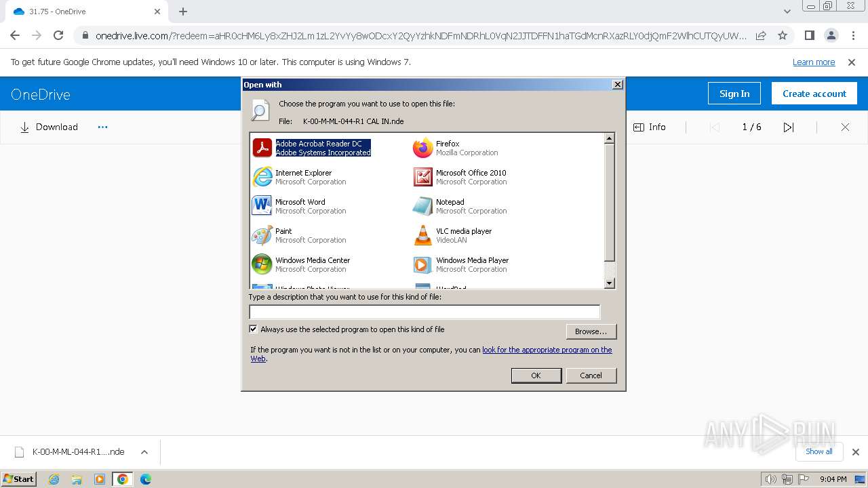Expand download item options chevron
The width and height of the screenshot is (868, 488).
click(144, 452)
